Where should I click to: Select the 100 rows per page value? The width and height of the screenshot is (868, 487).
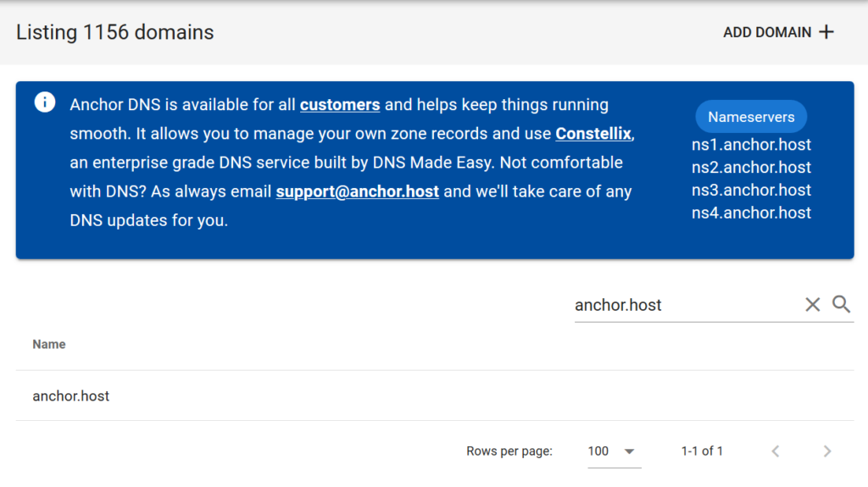[598, 451]
